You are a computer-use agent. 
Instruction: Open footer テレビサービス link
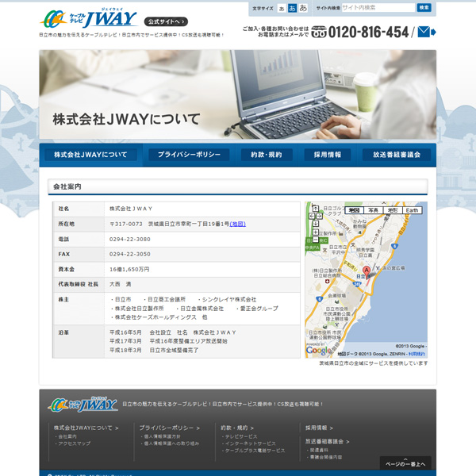[241, 436]
